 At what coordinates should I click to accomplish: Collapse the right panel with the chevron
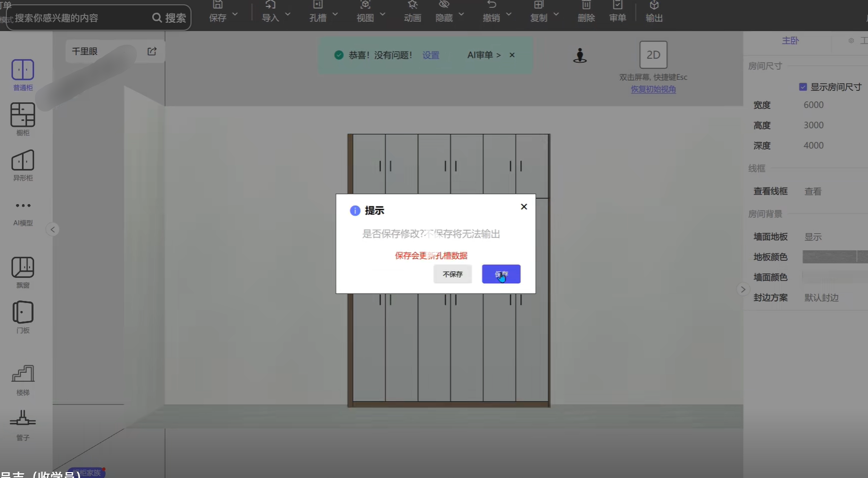(x=743, y=289)
